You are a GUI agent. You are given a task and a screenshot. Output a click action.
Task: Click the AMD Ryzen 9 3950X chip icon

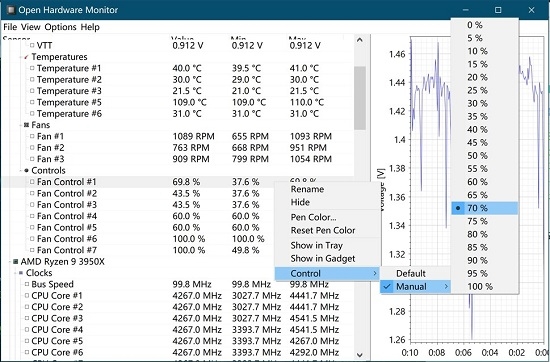tap(16, 262)
